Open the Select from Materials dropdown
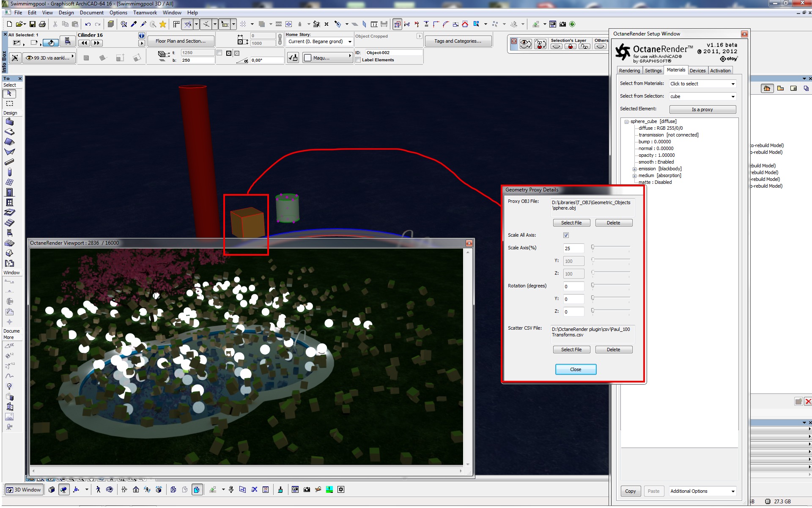The image size is (812, 508). pyautogui.click(x=702, y=84)
